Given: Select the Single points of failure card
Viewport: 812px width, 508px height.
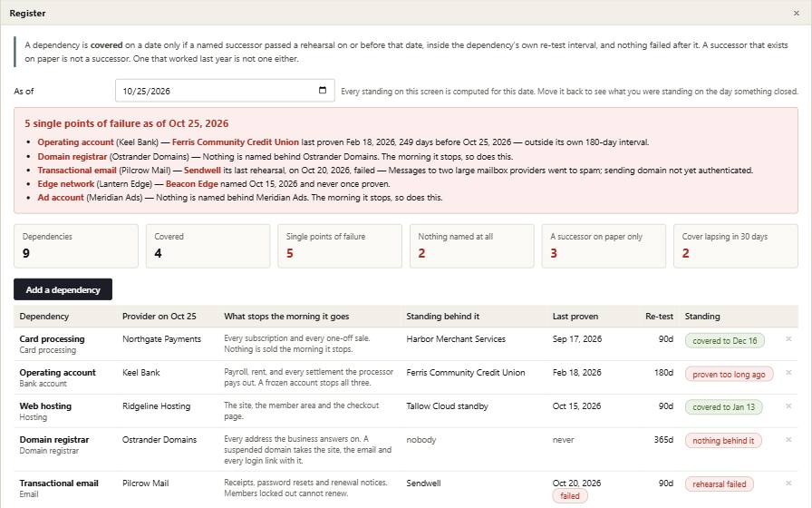Looking at the screenshot, I should pos(340,246).
